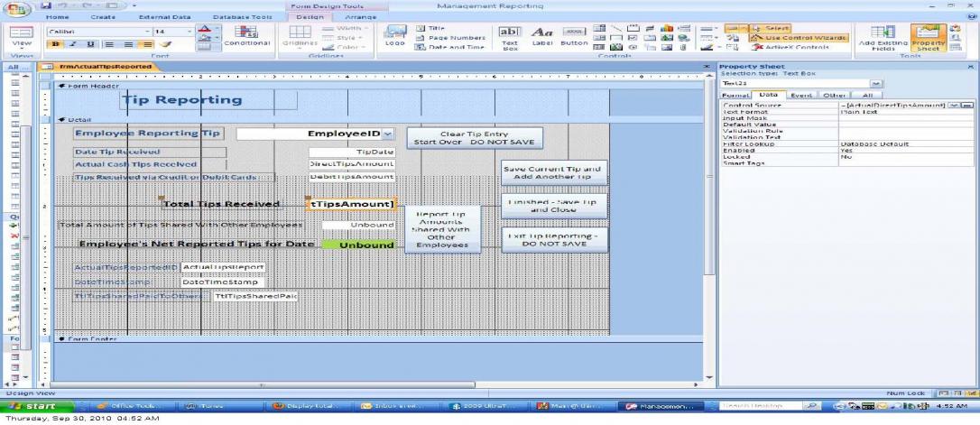Choose the Tab Control icon
The height and width of the screenshot is (425, 980).
point(650,38)
